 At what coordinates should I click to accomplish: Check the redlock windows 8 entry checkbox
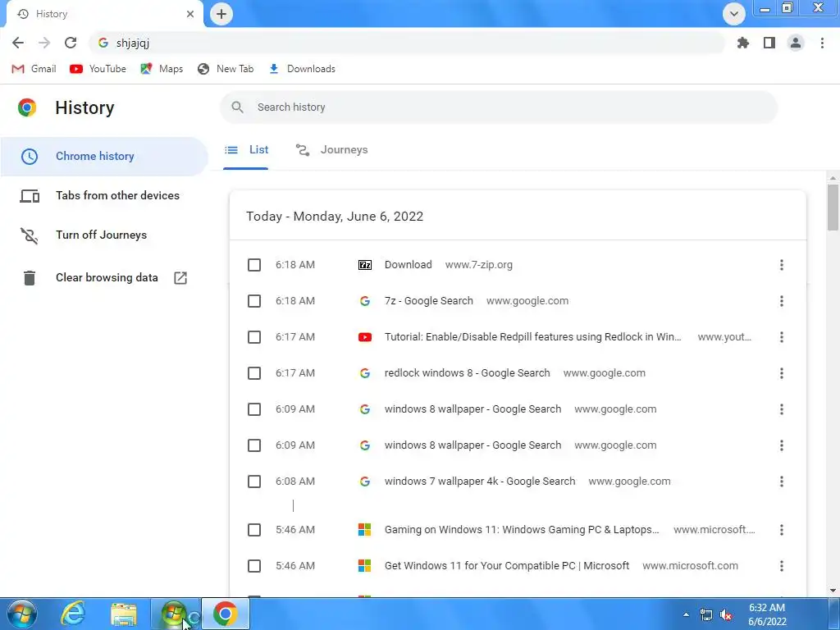point(254,373)
